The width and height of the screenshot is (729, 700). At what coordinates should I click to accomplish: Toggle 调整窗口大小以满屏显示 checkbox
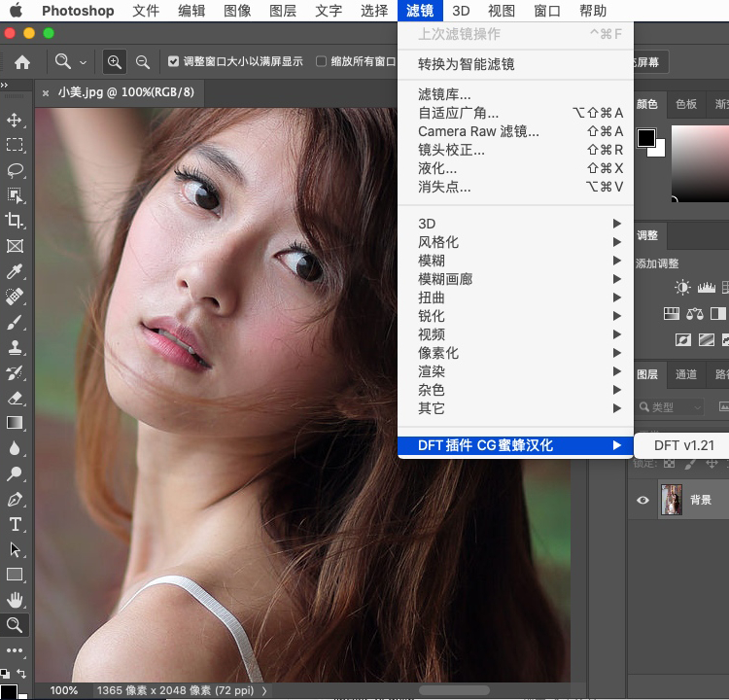[173, 61]
